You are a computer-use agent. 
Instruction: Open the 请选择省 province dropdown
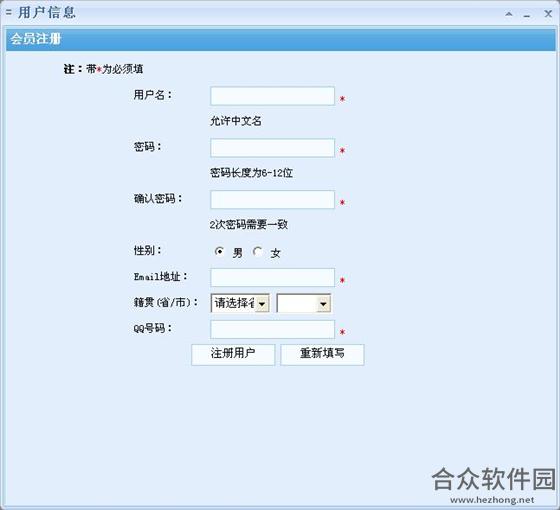(x=240, y=303)
